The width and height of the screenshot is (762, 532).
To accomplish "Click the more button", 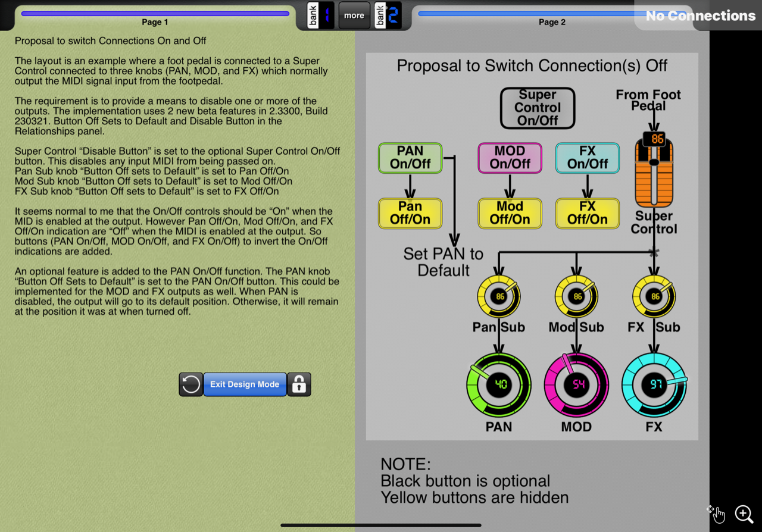I will [x=354, y=15].
